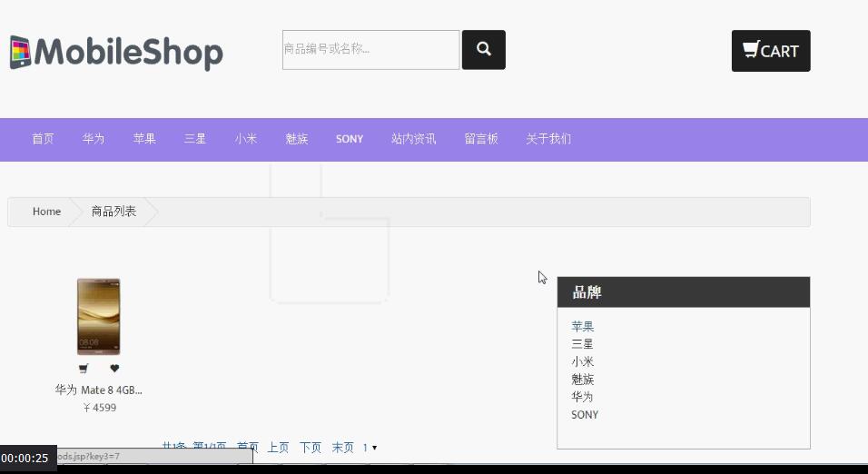Click the MobileShop logo
Viewport: 868px width, 474px height.
(116, 53)
